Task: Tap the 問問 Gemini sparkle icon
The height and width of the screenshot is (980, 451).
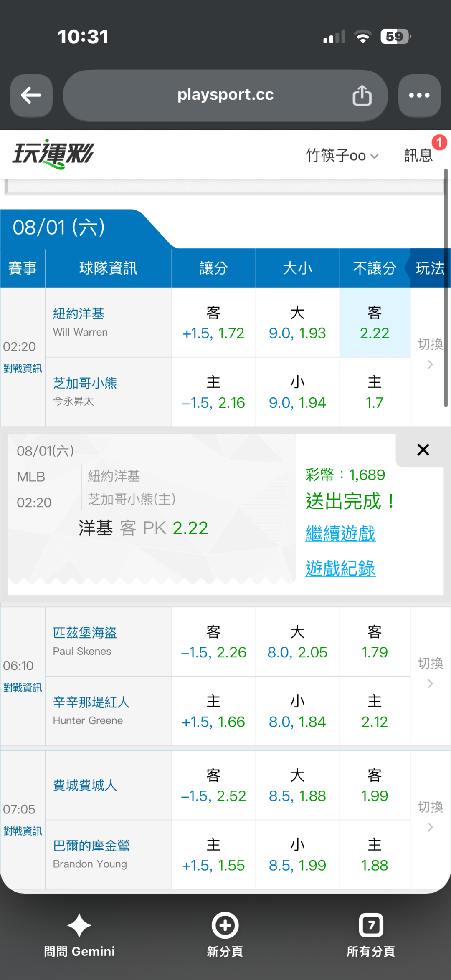Action: pyautogui.click(x=79, y=925)
